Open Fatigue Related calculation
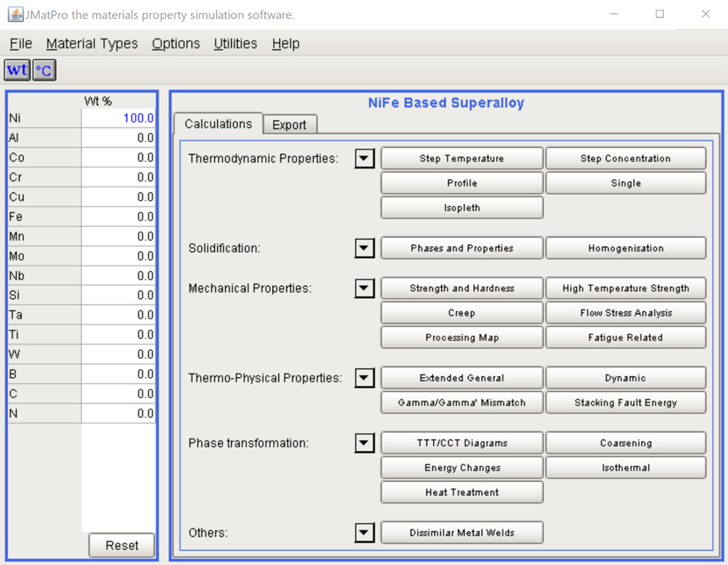 pos(626,337)
